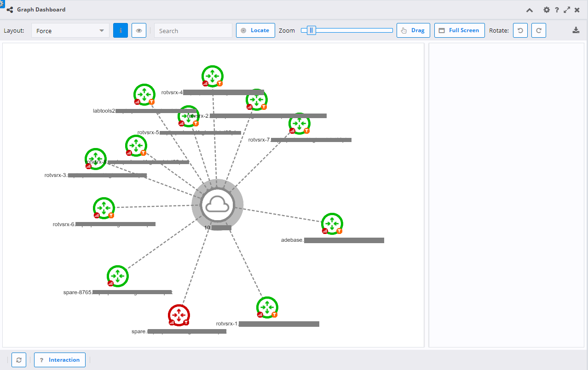Image resolution: width=588 pixels, height=370 pixels.
Task: Click the Zoom slider handle
Action: click(311, 30)
